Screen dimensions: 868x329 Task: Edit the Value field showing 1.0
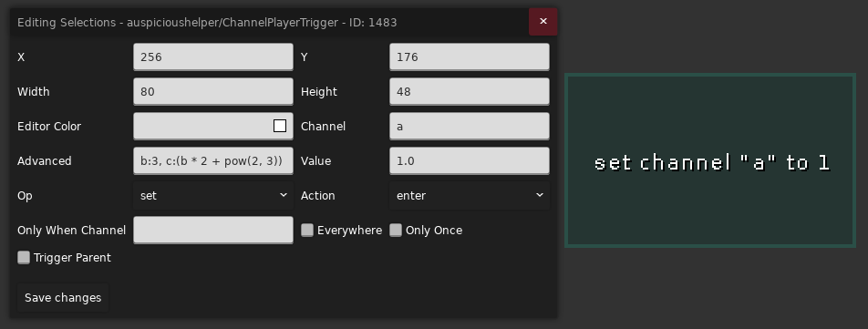(x=470, y=161)
